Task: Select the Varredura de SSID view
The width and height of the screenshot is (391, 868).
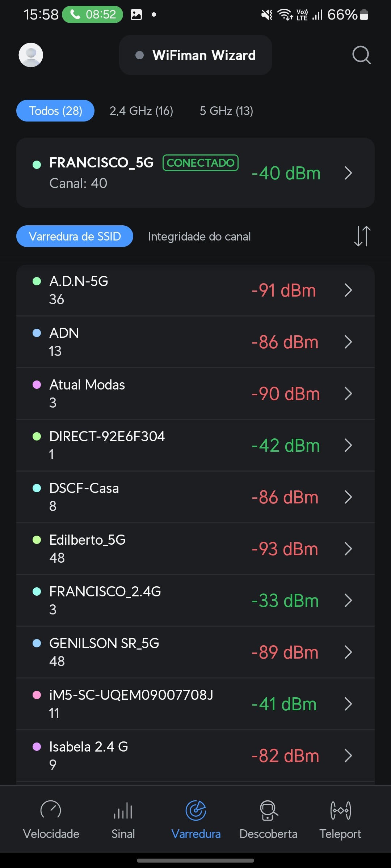Action: point(75,236)
